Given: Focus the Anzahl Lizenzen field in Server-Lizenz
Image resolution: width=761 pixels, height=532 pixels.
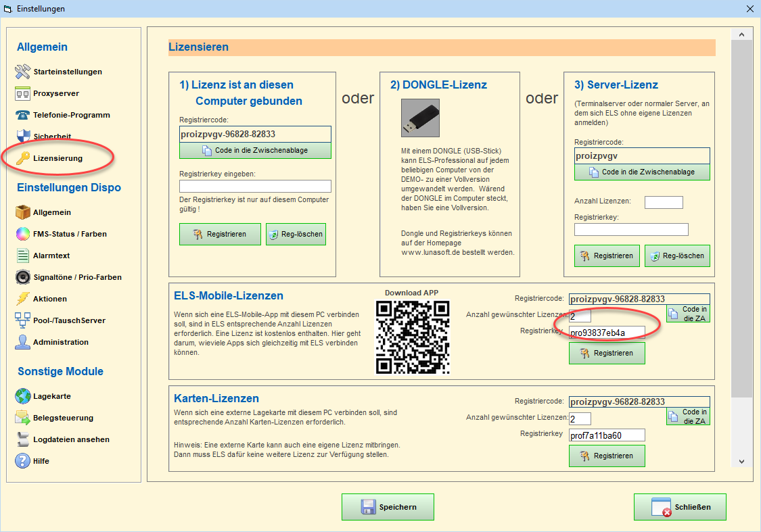Looking at the screenshot, I should [664, 202].
